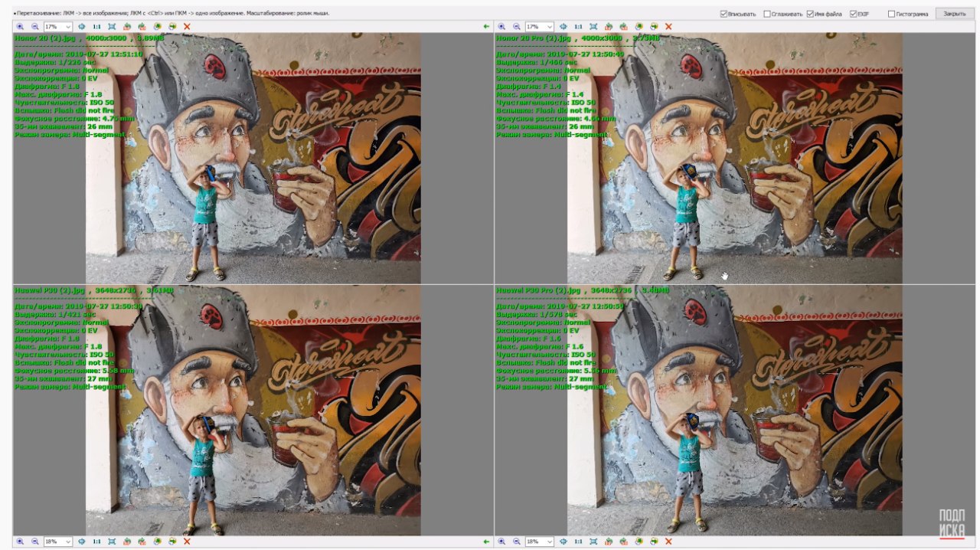Zoom in on the Huawei P30 Pro pane

click(501, 541)
